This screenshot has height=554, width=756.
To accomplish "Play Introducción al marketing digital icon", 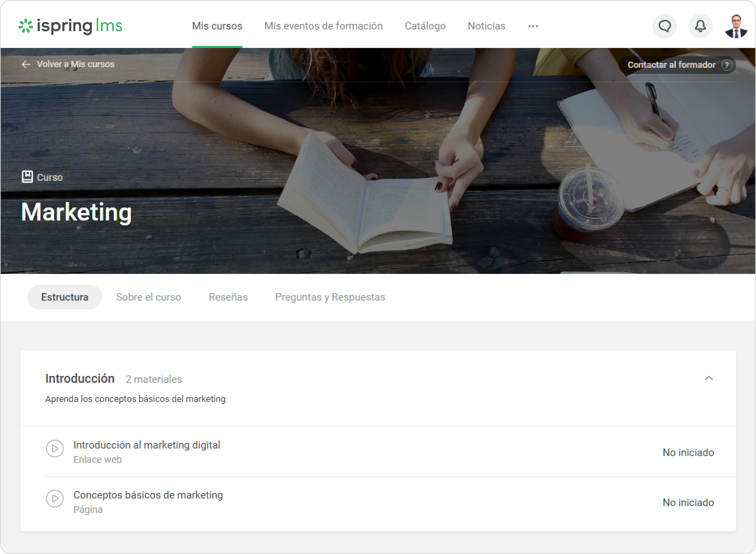I will tap(55, 449).
